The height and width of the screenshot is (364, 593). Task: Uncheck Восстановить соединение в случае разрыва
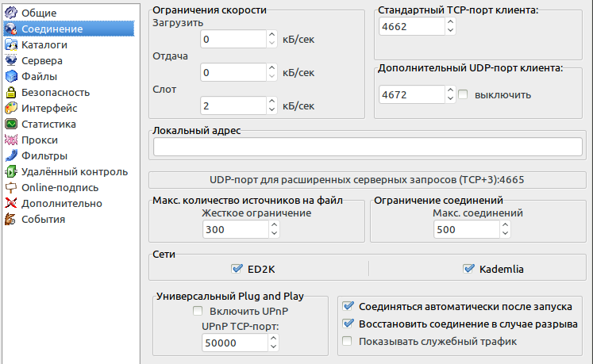(x=348, y=324)
